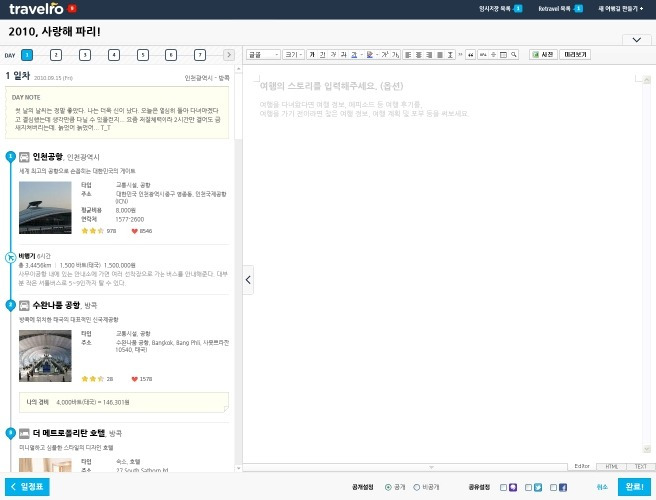Pick the text color swatch
Viewport: 656px width, 500px height.
click(354, 55)
